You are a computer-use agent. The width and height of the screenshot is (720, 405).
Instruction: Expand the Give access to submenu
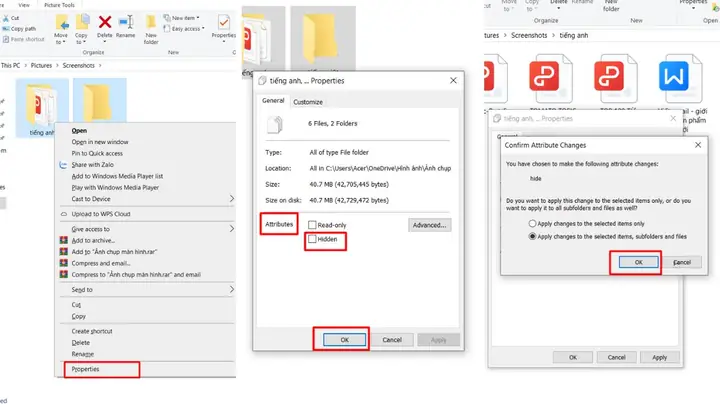(x=231, y=229)
